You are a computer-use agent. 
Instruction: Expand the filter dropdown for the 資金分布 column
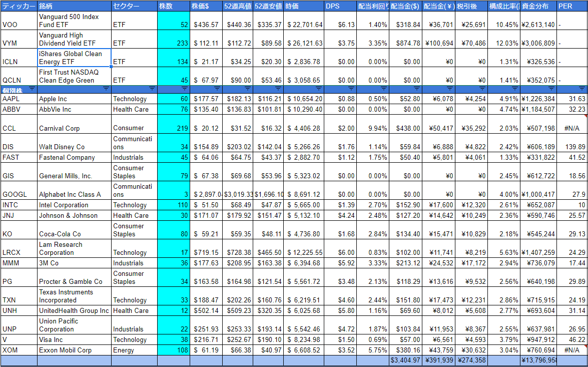552,89
